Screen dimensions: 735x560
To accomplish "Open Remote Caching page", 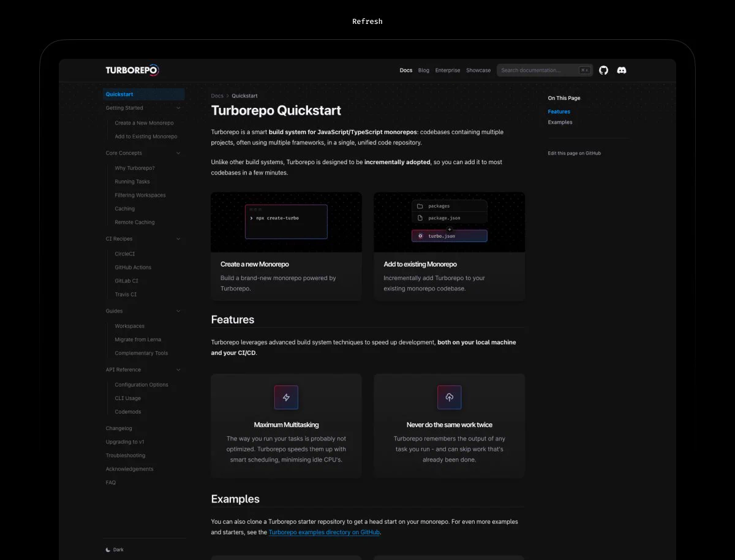I will (x=135, y=222).
